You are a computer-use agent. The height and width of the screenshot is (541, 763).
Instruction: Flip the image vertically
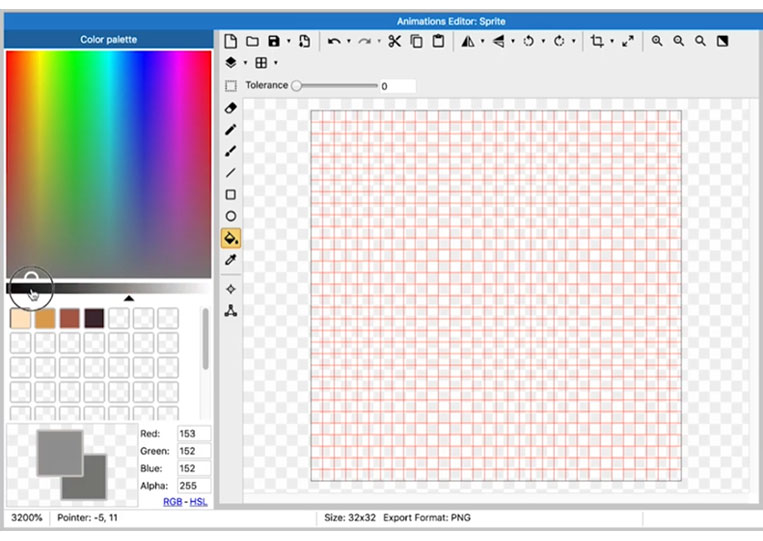[x=498, y=41]
